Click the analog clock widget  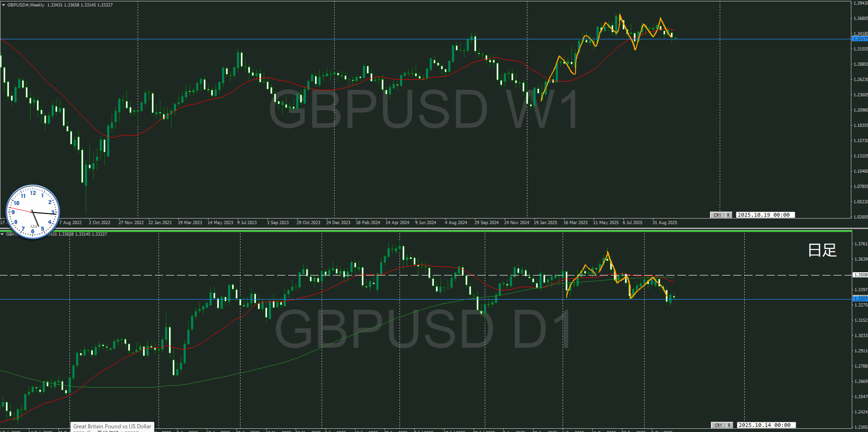point(32,212)
